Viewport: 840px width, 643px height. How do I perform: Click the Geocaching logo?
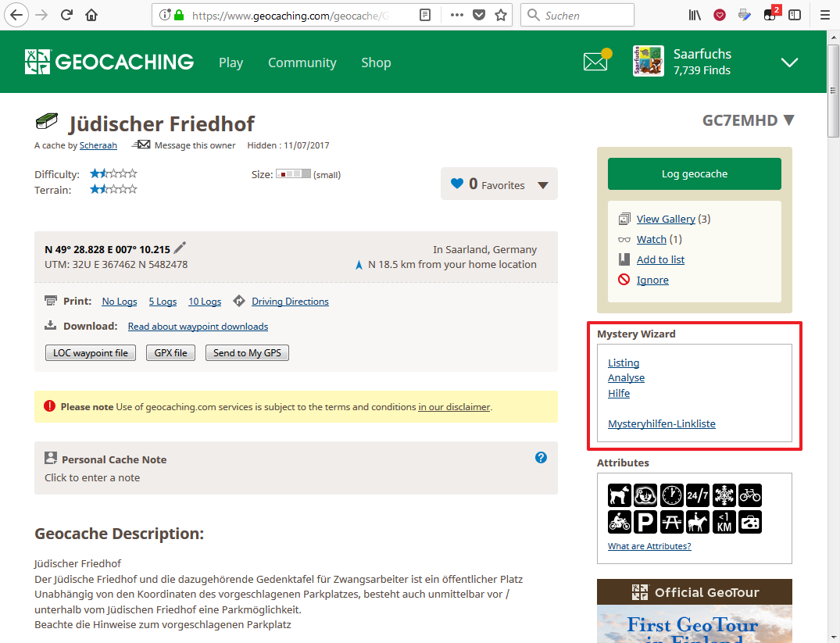coord(109,62)
